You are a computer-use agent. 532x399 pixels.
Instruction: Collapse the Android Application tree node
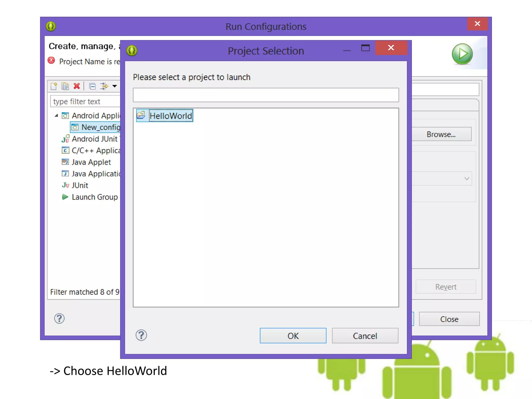[56, 115]
